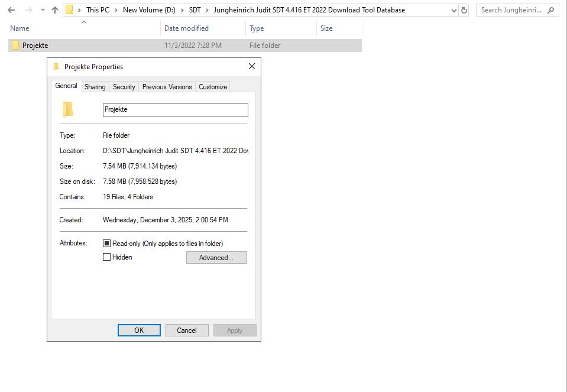This screenshot has height=392, width=567.
Task: Click the File folder type cell
Action: [265, 46]
